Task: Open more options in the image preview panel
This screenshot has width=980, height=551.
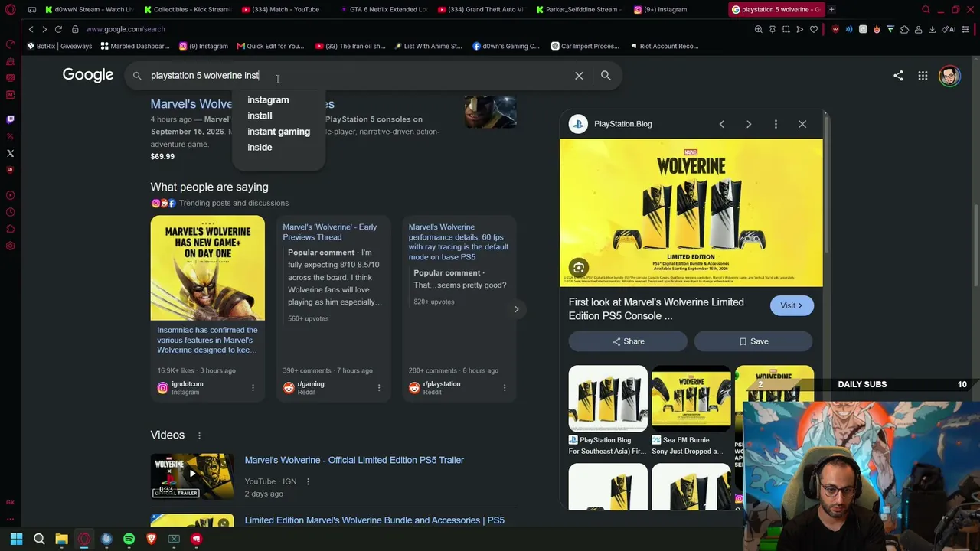Action: click(x=776, y=124)
